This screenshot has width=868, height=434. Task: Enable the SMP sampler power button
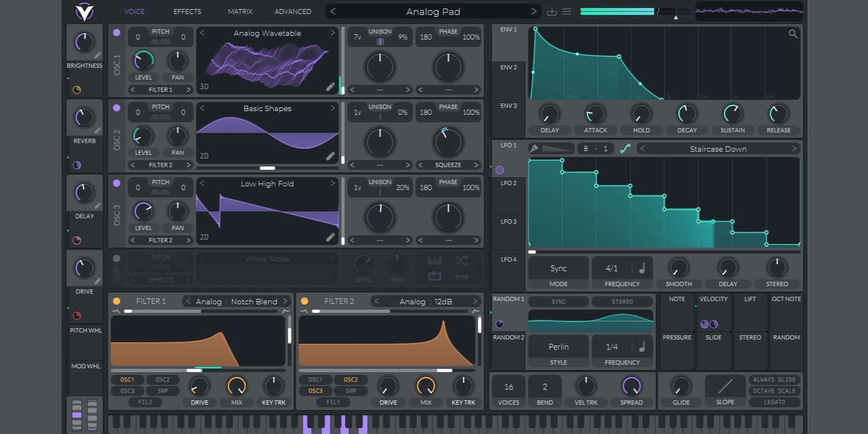[116, 258]
